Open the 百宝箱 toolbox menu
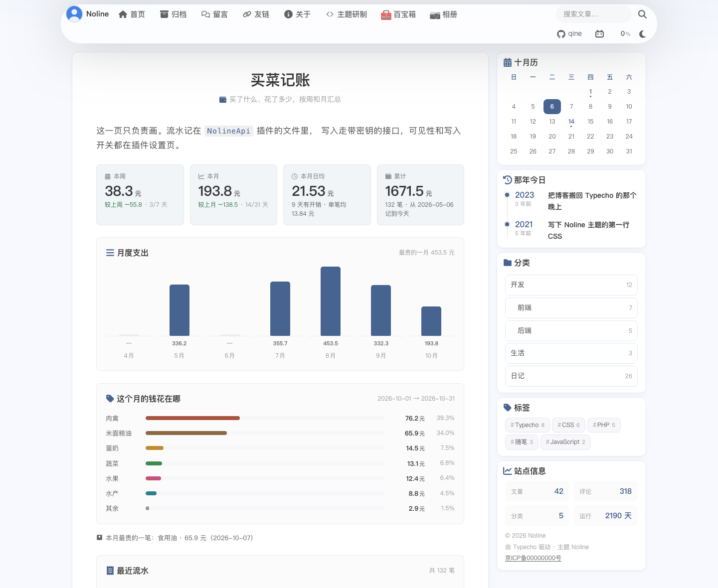This screenshot has height=588, width=718. click(x=398, y=14)
